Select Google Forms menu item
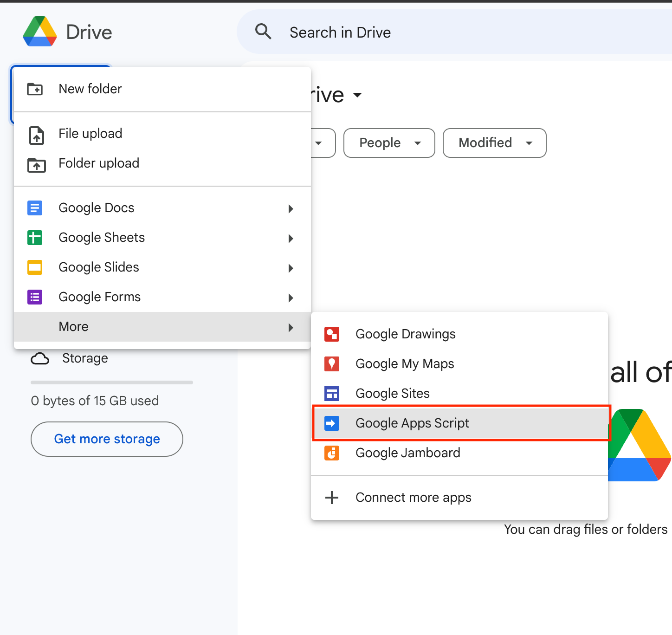Image resolution: width=672 pixels, height=635 pixels. point(162,297)
